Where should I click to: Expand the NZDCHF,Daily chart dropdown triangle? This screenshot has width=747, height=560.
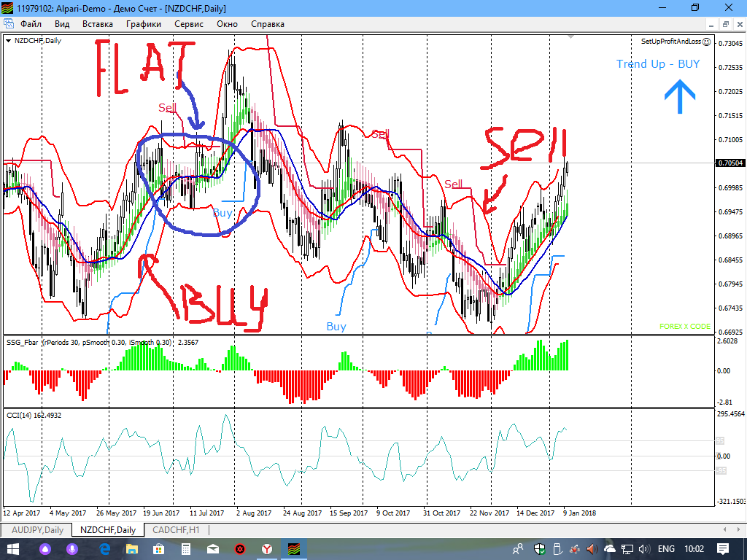click(8, 41)
